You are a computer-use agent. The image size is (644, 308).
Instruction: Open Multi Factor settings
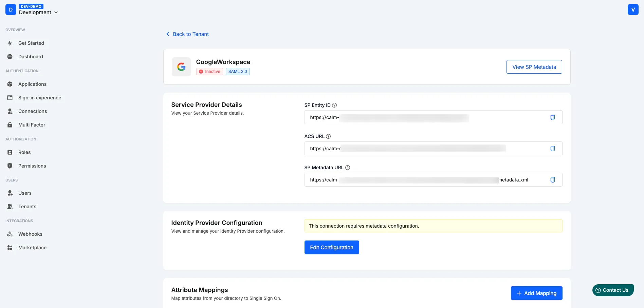(x=32, y=124)
